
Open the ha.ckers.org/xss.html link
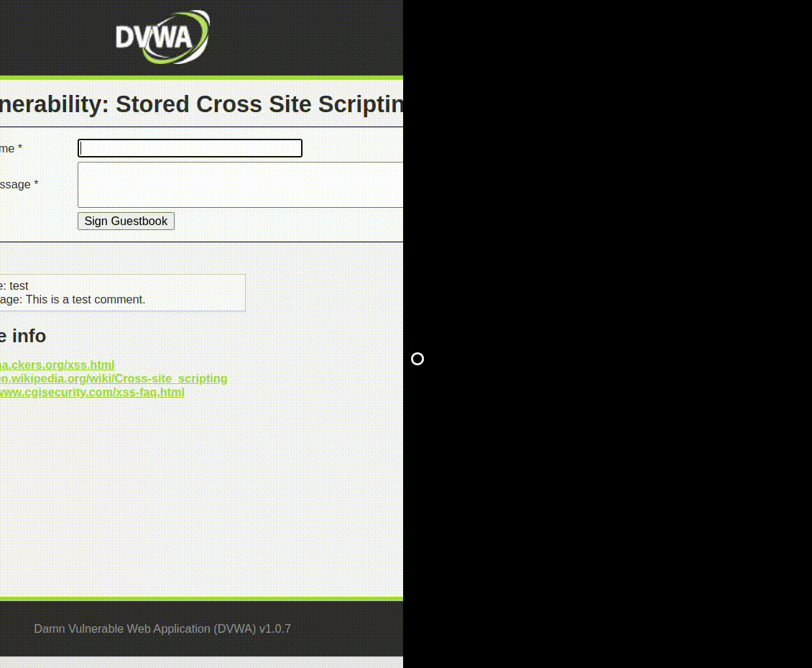[x=57, y=365]
